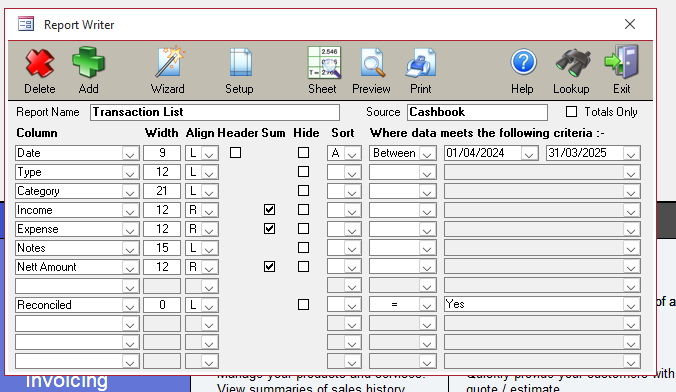This screenshot has height=392, width=676.
Task: Open the report Wizard tool
Action: tap(169, 63)
